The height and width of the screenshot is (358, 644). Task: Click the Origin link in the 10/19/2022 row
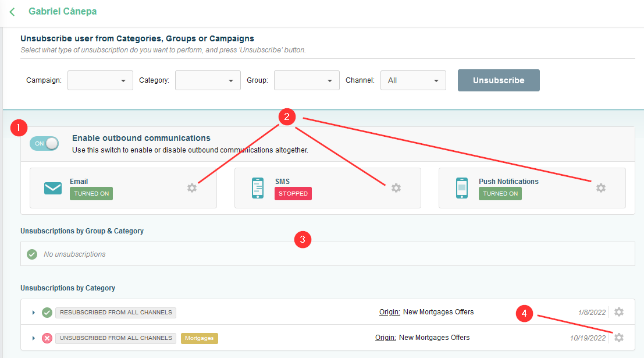click(385, 338)
